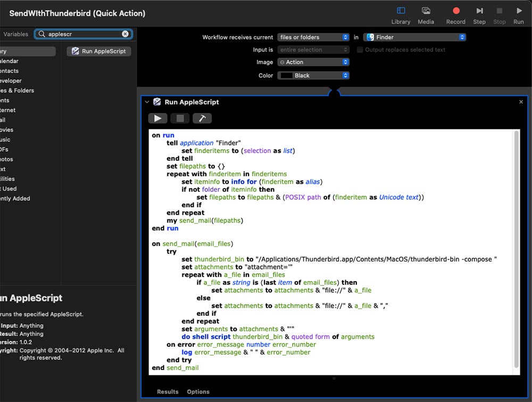Select Run AppleScript in the search results
This screenshot has width=532, height=402.
(99, 51)
